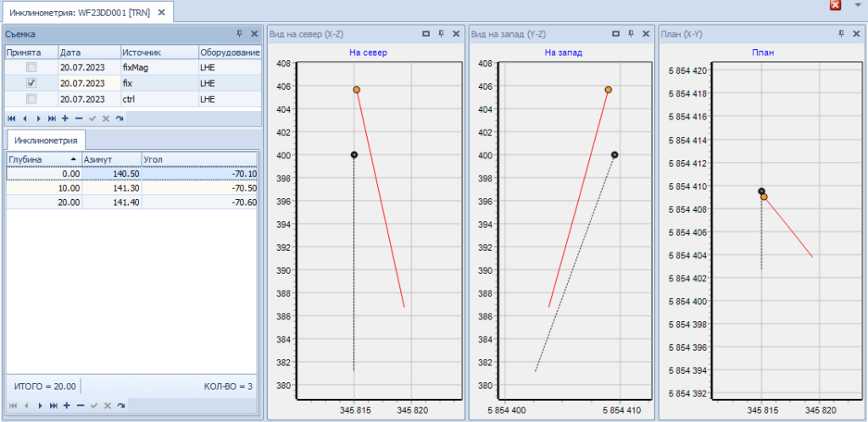This screenshot has height=422, width=868.
Task: Maximize the Вид на север (X-Z) panel
Action: click(x=426, y=34)
